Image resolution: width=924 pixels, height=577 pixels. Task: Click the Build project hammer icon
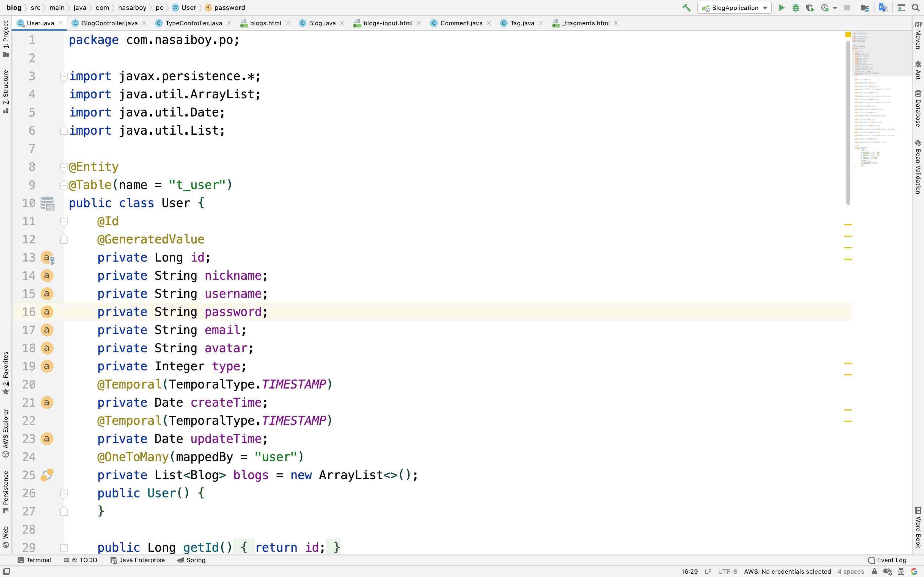pyautogui.click(x=686, y=8)
